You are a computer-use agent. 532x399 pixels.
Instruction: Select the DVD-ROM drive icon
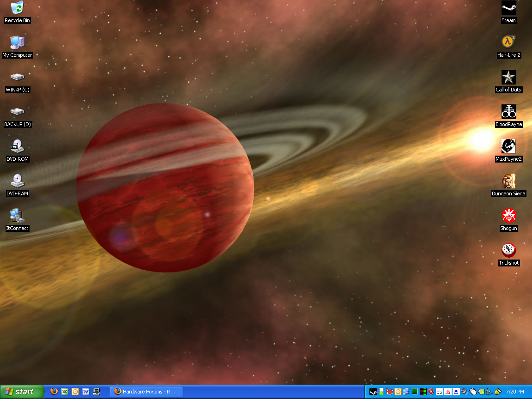17,151
